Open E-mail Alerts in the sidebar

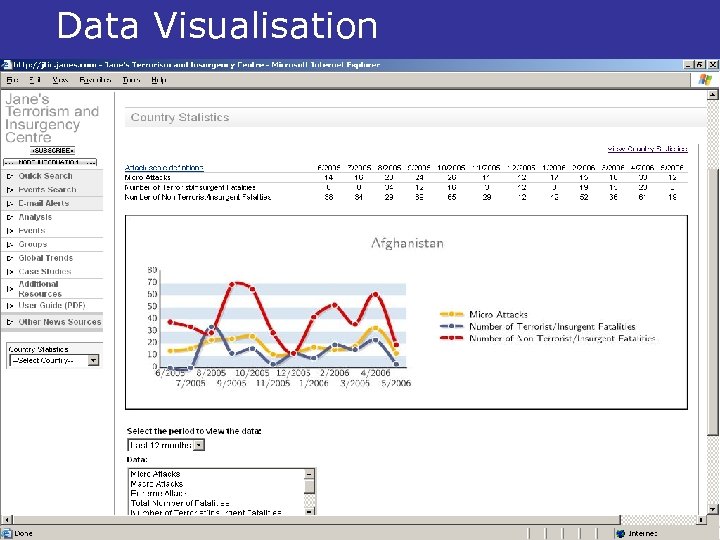(44, 203)
